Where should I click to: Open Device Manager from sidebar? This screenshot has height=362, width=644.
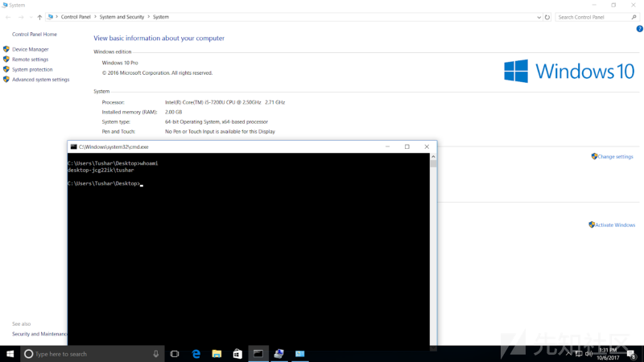pyautogui.click(x=30, y=49)
